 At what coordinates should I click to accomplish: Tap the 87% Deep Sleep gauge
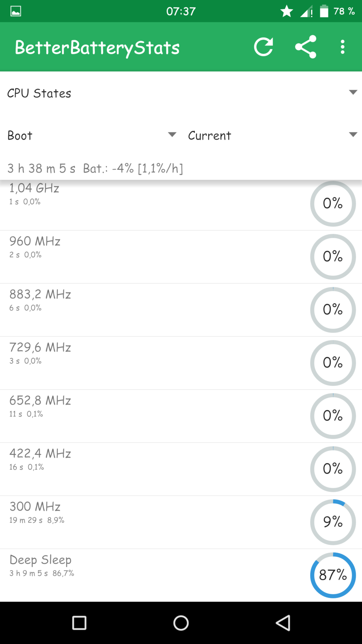coord(333,575)
